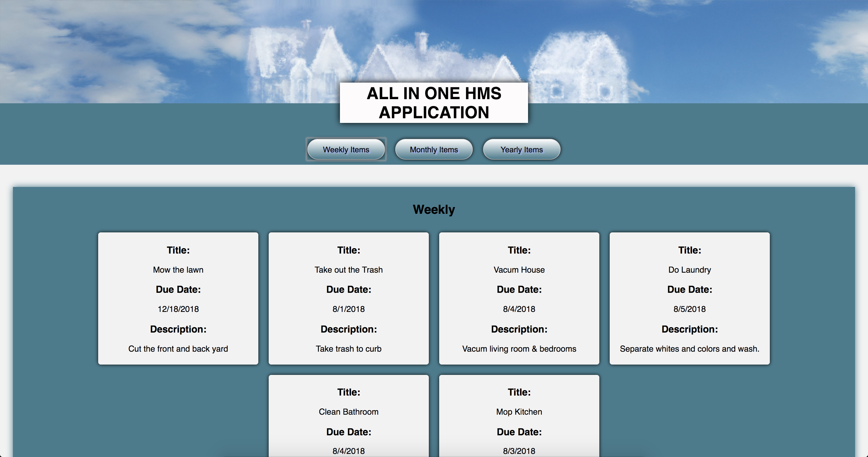Switch to Yearly Items
The width and height of the screenshot is (868, 457).
[x=521, y=149]
